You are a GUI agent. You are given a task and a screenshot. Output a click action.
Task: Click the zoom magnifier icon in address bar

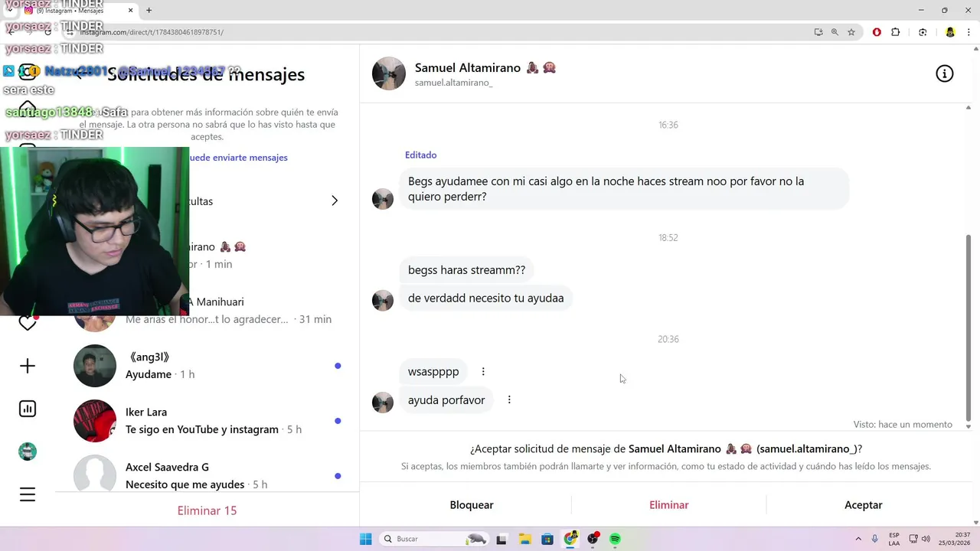point(835,32)
